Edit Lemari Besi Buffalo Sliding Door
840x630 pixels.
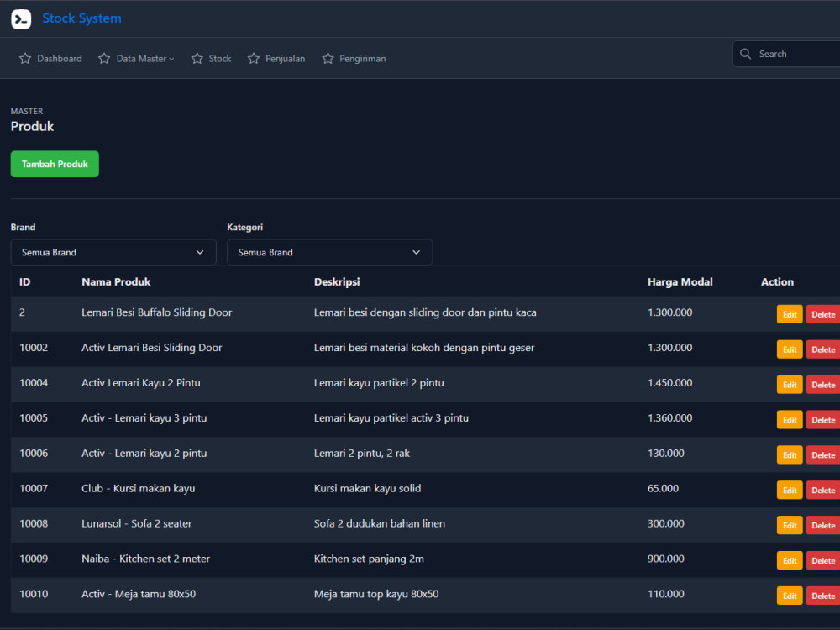click(x=790, y=314)
